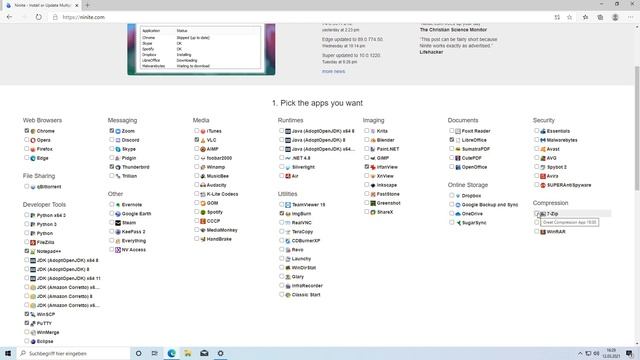
Task: Open Mail app from taskbar
Action: [x=204, y=353]
